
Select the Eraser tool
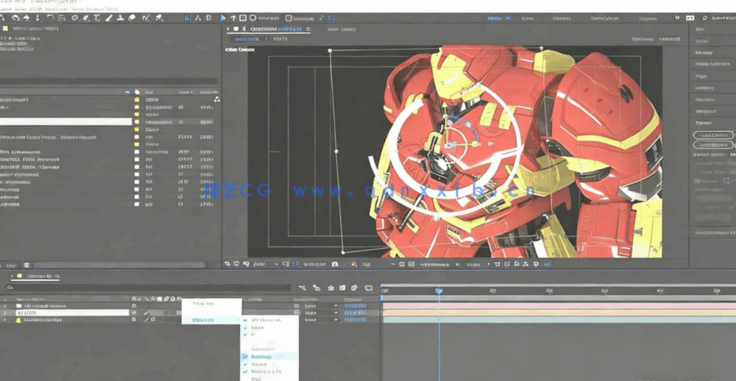point(132,18)
